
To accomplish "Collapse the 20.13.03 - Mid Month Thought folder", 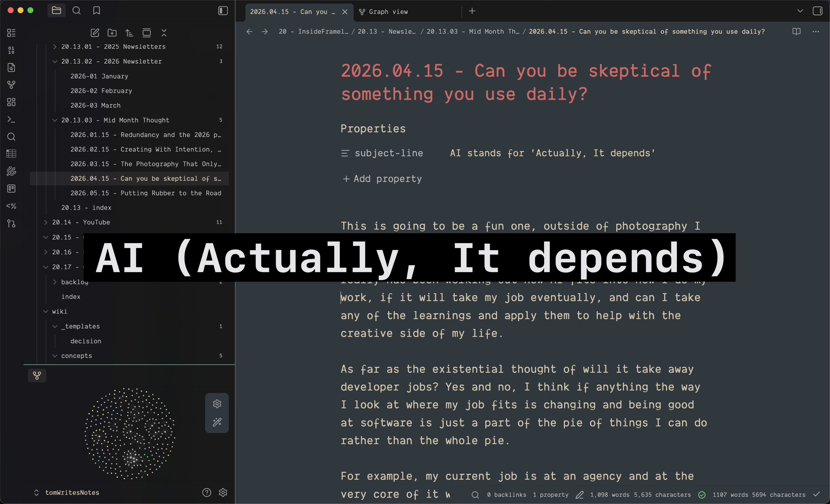I will click(x=54, y=120).
